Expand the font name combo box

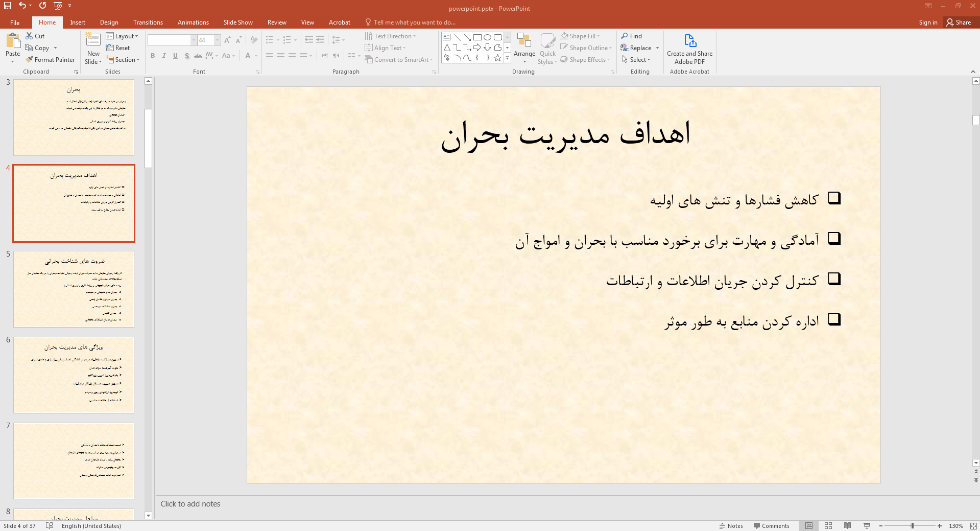[194, 40]
